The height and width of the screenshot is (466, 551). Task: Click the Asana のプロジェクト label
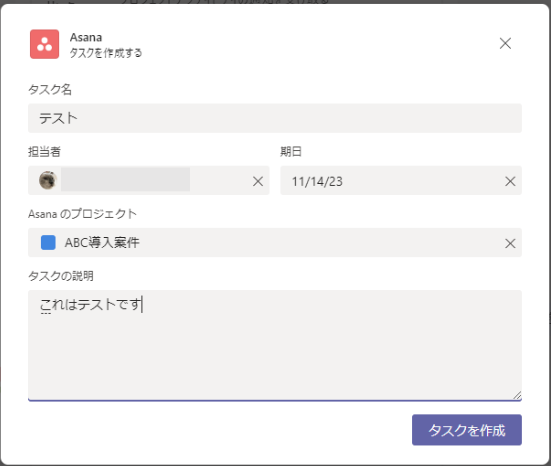pyautogui.click(x=83, y=214)
